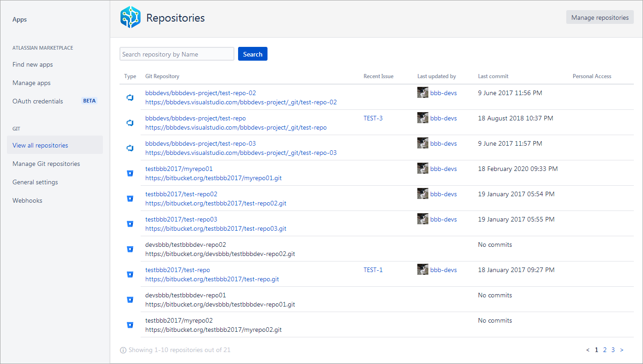Click the Manage repositories button
The width and height of the screenshot is (643, 364).
(x=600, y=17)
